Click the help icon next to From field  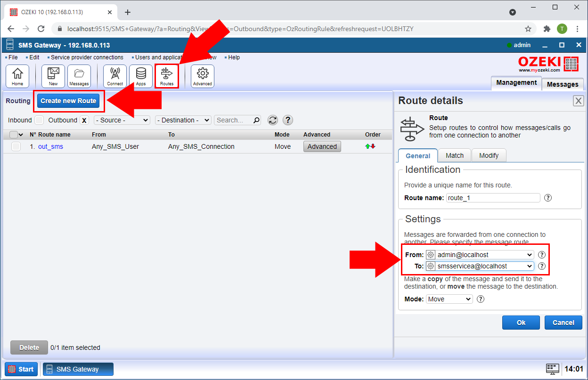542,255
